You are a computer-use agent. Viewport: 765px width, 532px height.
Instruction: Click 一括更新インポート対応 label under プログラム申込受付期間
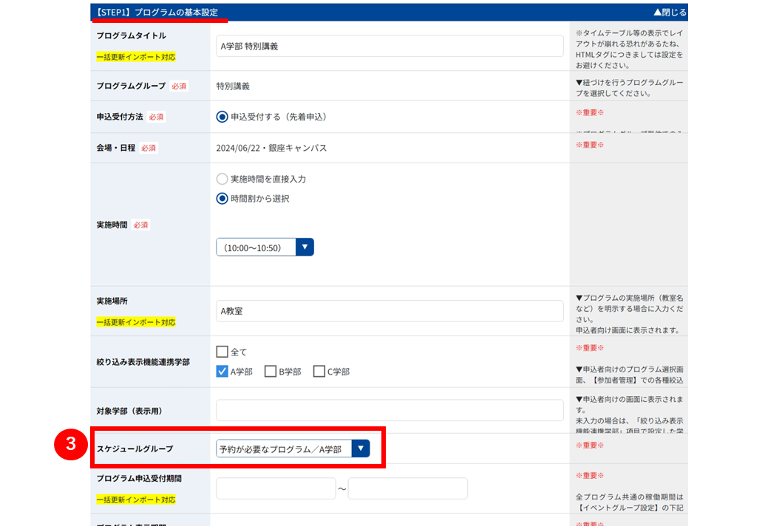[136, 499]
